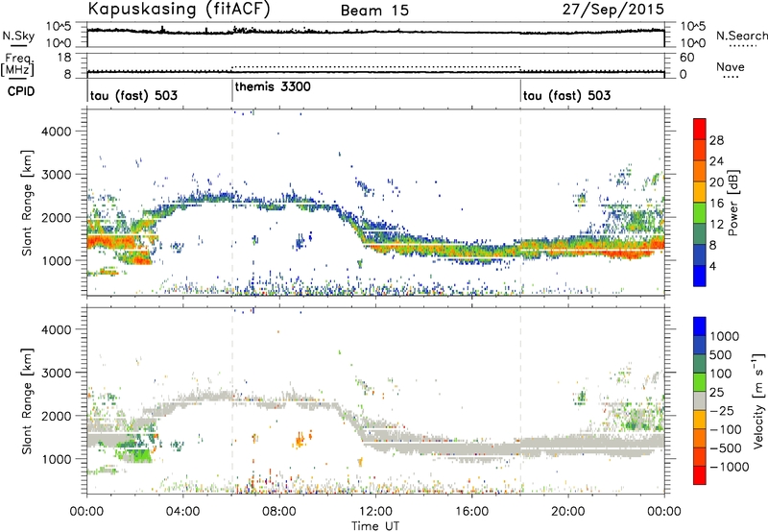Click the blue bottom segment of Power colorbar

click(700, 276)
